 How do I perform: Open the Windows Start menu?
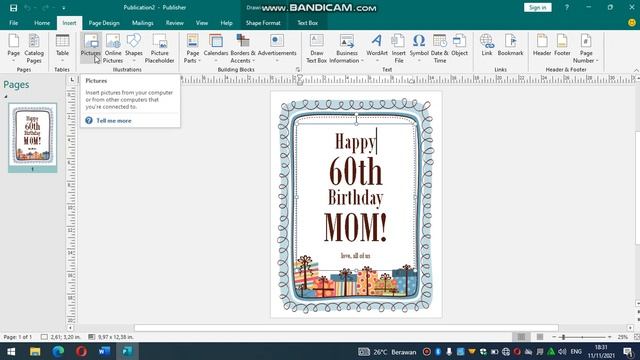click(11, 351)
